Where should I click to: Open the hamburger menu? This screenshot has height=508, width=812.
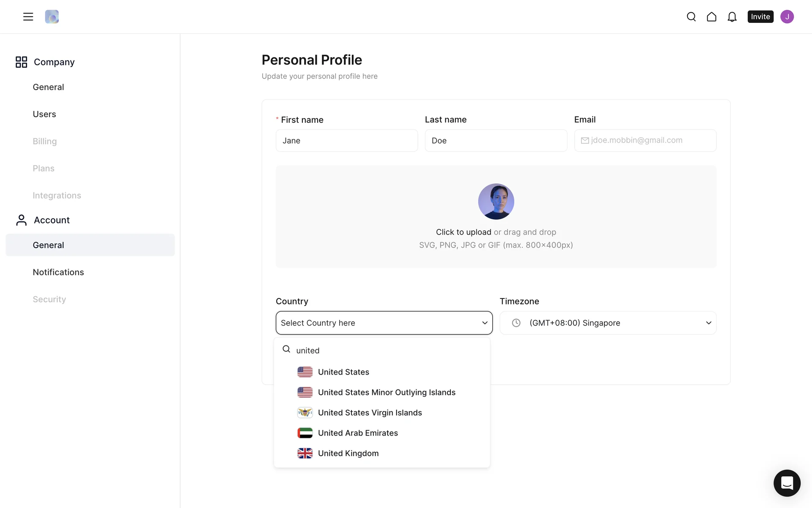point(28,17)
